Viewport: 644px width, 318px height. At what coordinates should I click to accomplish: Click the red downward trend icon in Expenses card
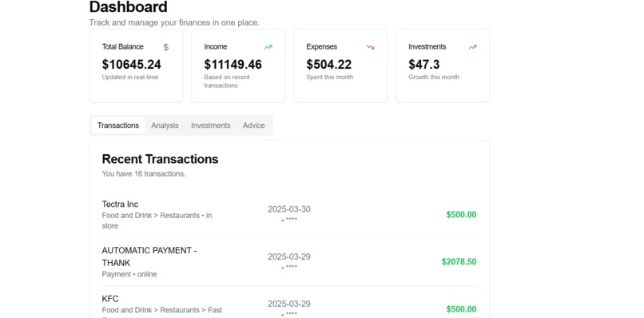371,47
